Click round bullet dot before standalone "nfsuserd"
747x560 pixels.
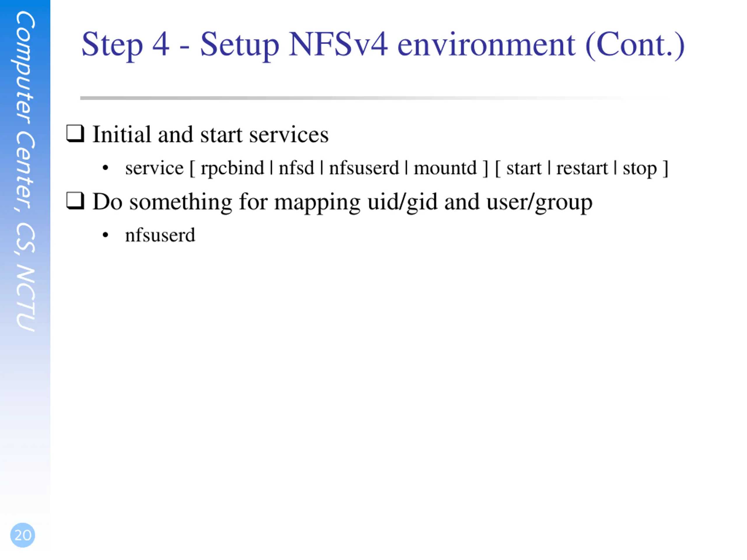click(105, 235)
